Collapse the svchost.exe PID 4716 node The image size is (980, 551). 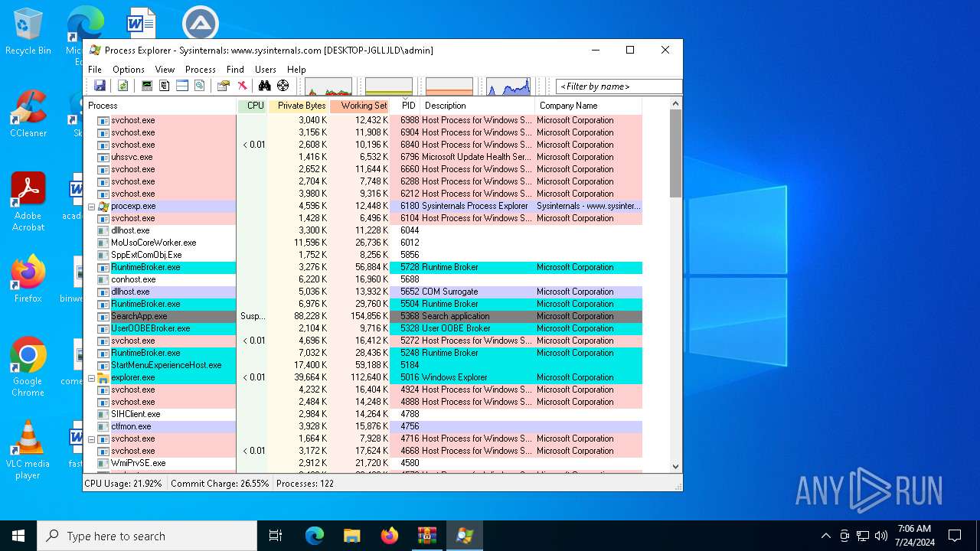91,439
